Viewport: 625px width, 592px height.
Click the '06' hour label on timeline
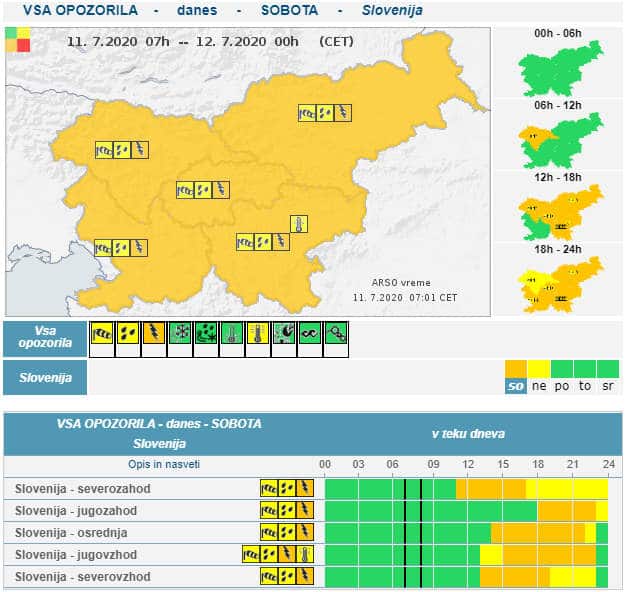point(392,464)
